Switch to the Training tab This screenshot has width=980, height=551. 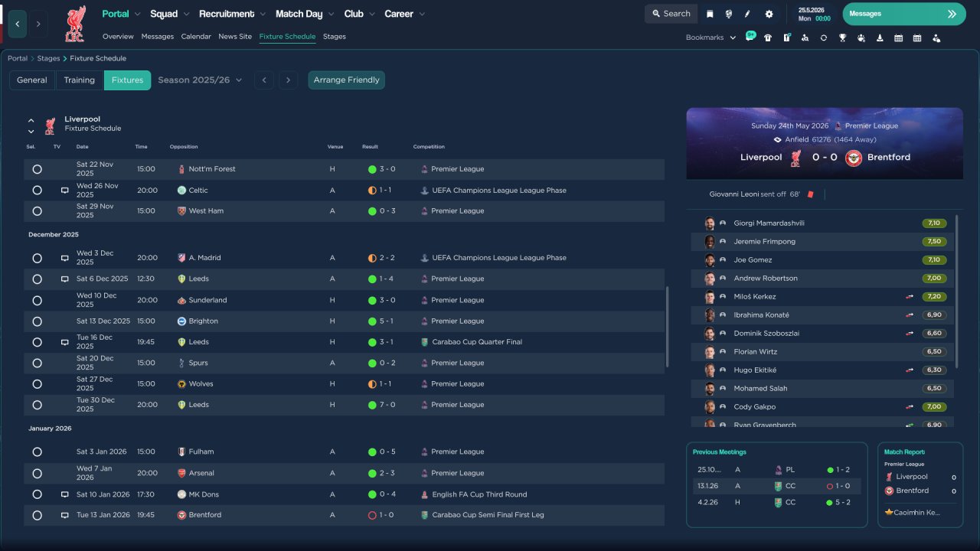click(x=80, y=80)
